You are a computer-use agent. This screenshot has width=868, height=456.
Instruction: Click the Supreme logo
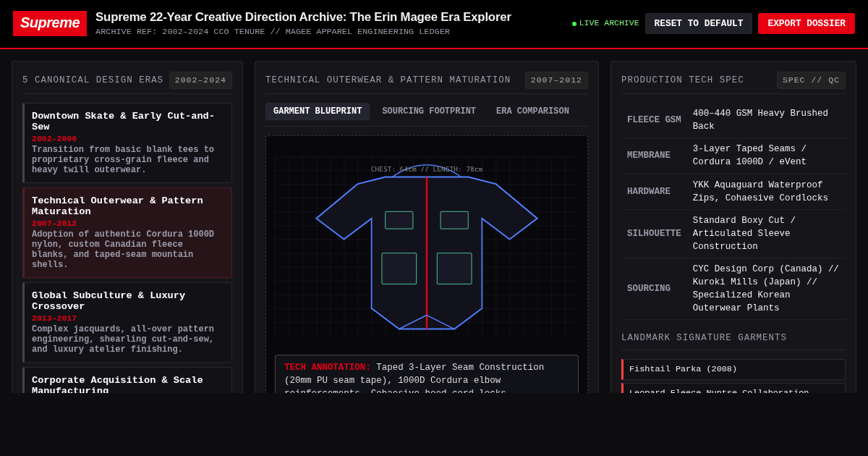coord(50,23)
